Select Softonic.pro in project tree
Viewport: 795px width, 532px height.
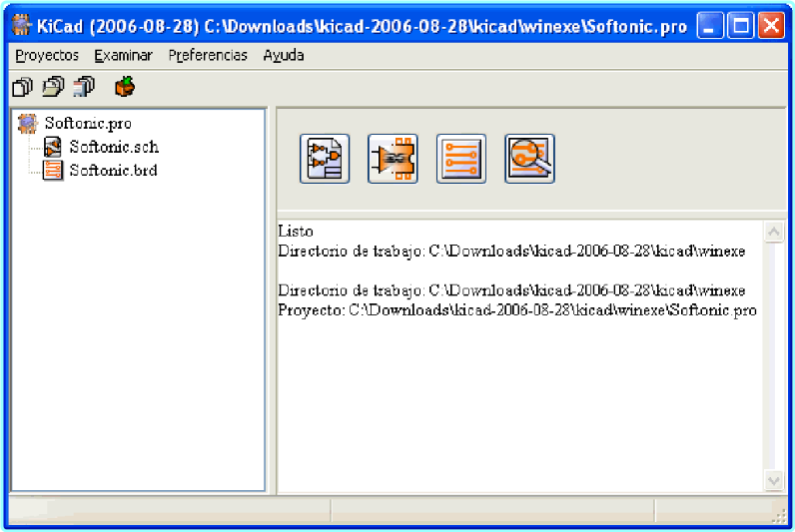pos(88,123)
